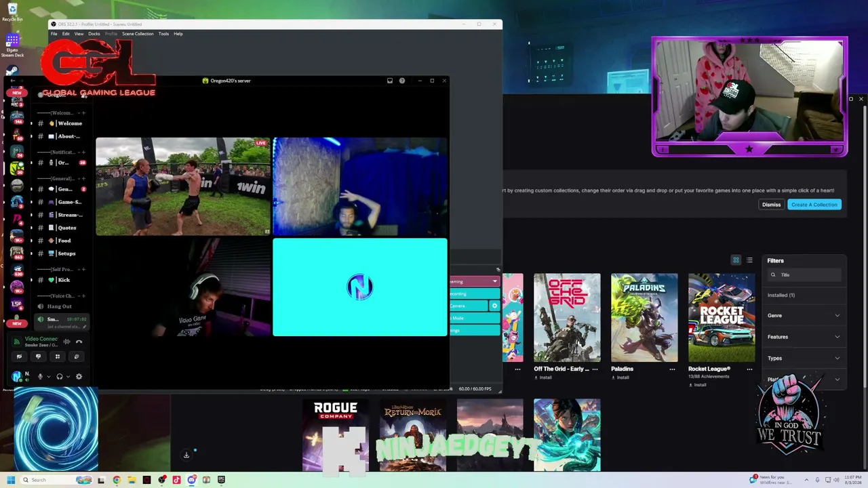868x488 pixels.
Task: Open Discord activities button in voice panel
Action: pyautogui.click(x=58, y=357)
